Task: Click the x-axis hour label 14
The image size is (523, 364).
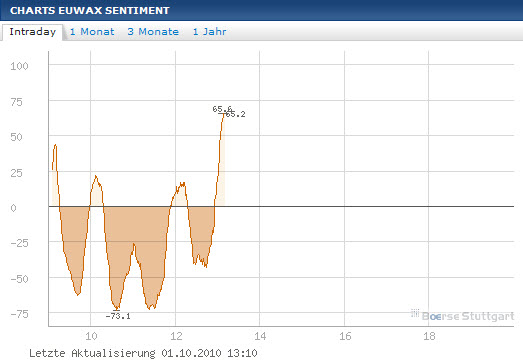Action: coord(260,336)
